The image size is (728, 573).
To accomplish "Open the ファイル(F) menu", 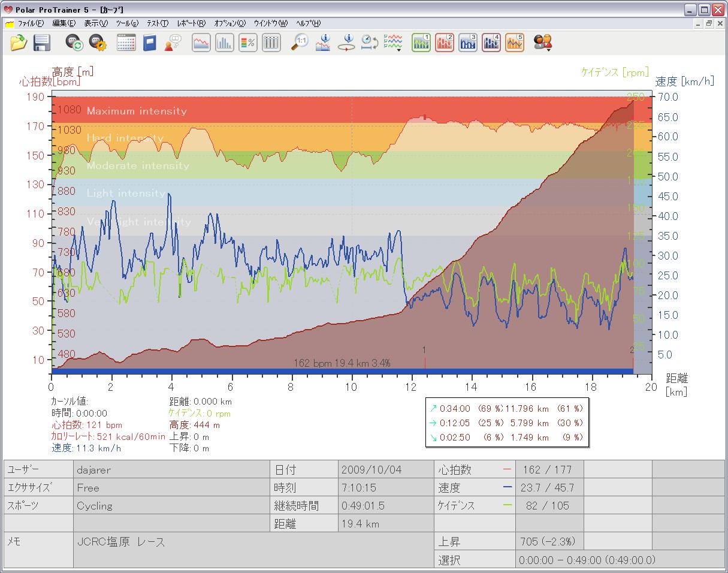I will tap(31, 23).
